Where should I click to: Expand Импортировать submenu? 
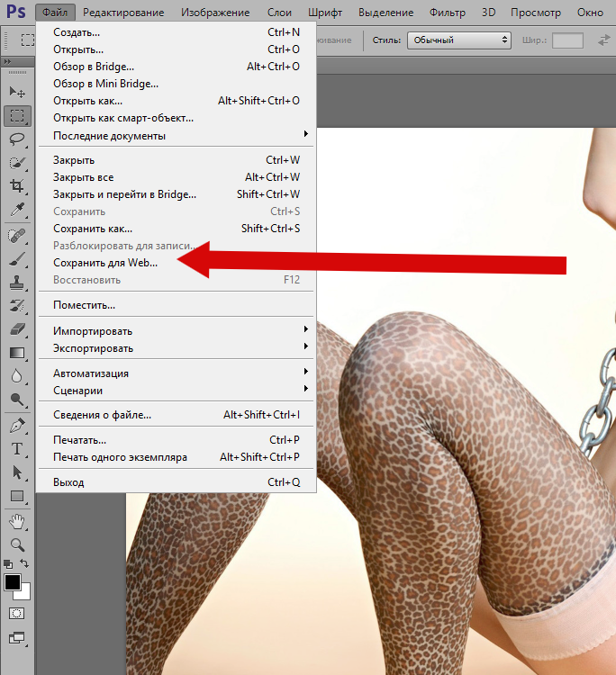tap(175, 331)
